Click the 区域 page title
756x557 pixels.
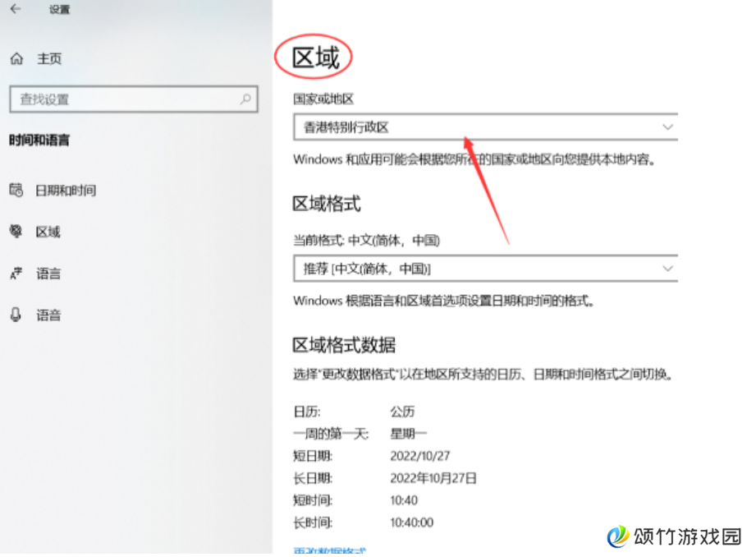[316, 58]
